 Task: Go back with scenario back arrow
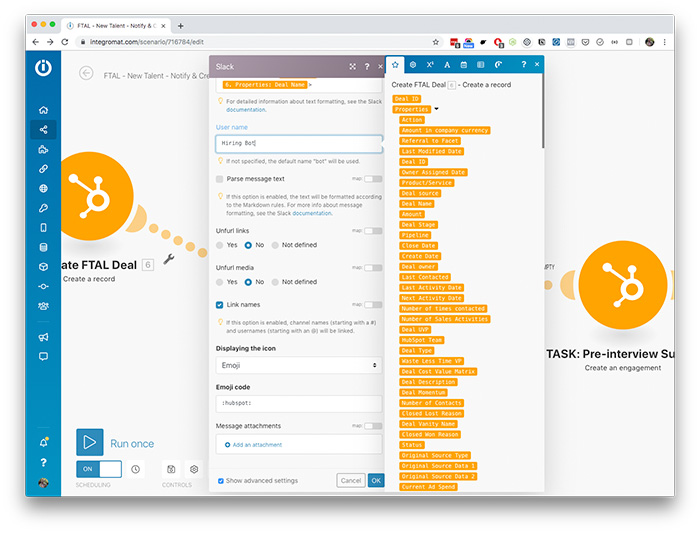(x=86, y=73)
